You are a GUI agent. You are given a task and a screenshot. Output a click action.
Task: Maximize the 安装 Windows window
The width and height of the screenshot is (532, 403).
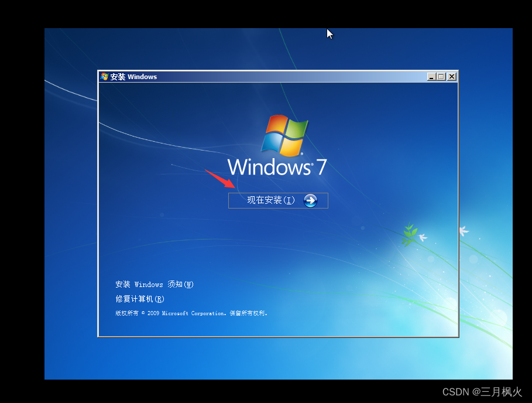[441, 77]
